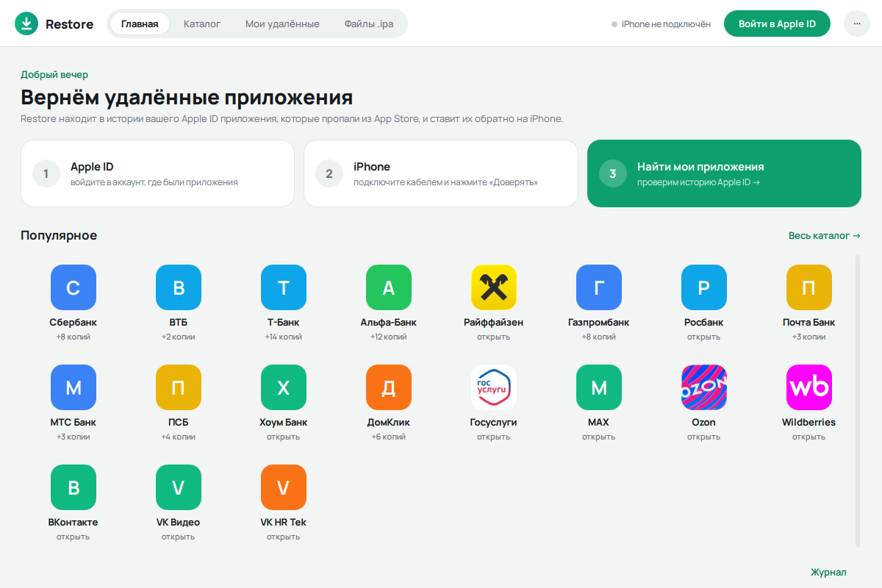Open the ПСБ app icon
This screenshot has width=882, height=588.
179,387
